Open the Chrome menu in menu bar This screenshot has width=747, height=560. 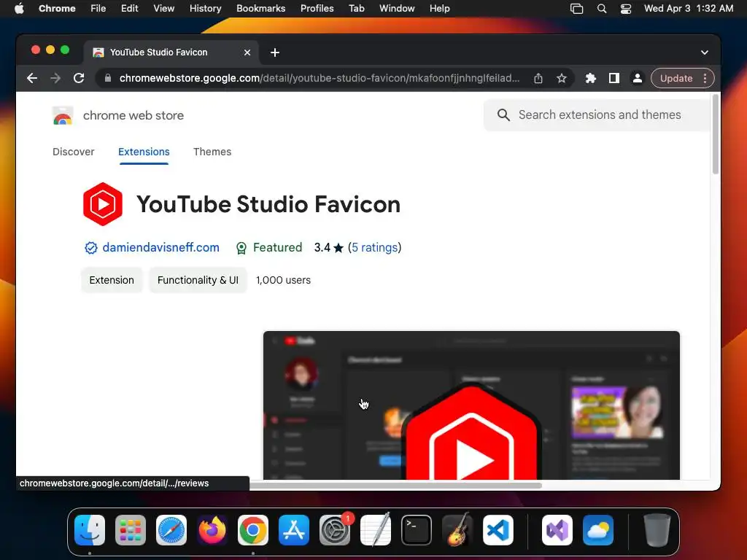coord(57,9)
